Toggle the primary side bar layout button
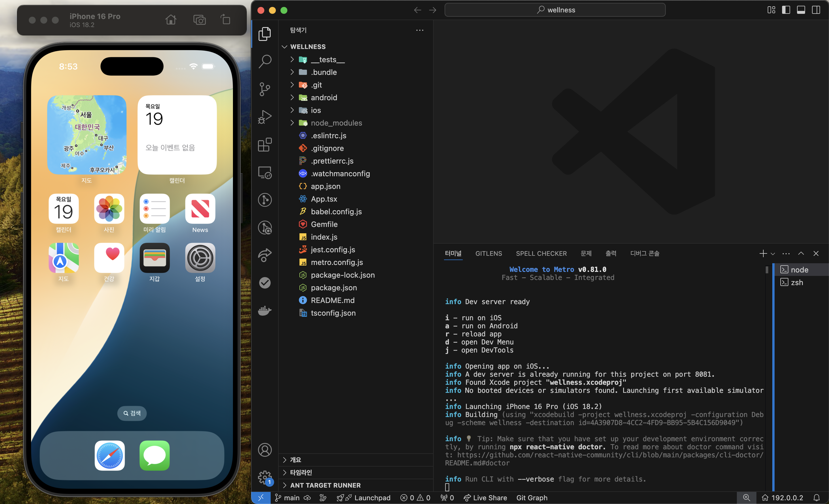Screen dimensions: 829x504 point(786,10)
